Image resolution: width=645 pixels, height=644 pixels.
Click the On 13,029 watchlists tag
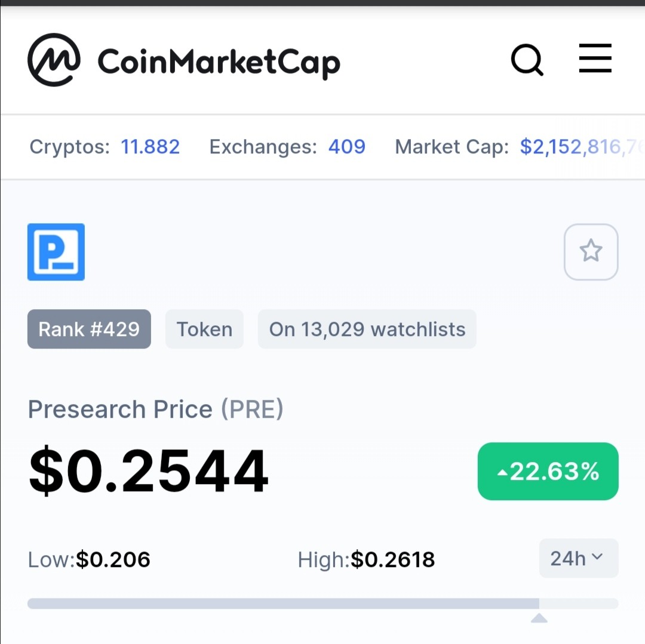[x=367, y=329]
